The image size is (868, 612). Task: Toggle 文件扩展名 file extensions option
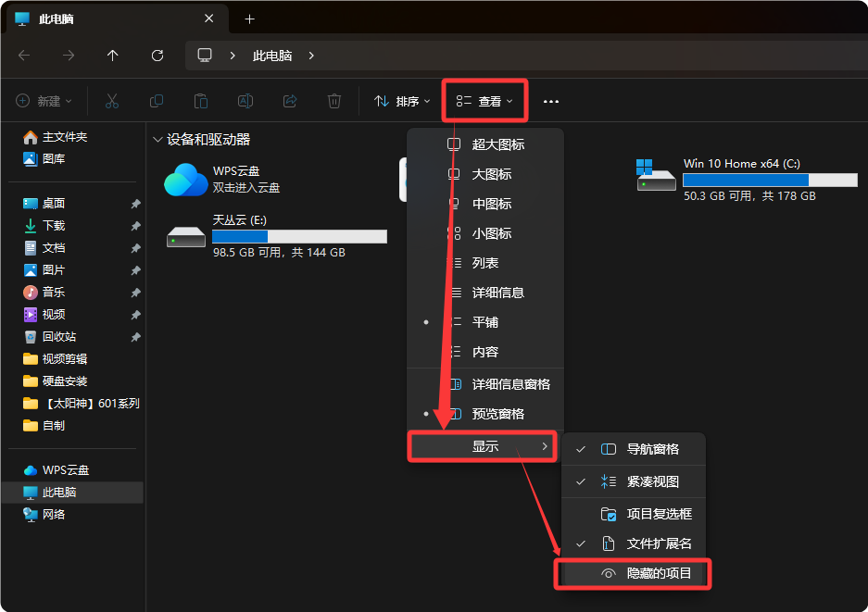(x=659, y=543)
